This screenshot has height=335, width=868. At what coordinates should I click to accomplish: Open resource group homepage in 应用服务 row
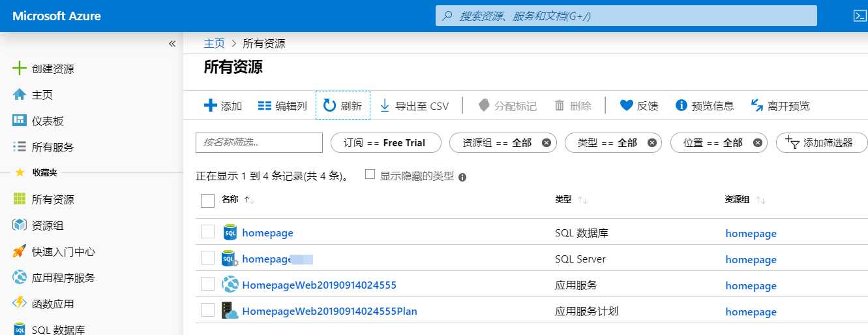click(751, 285)
